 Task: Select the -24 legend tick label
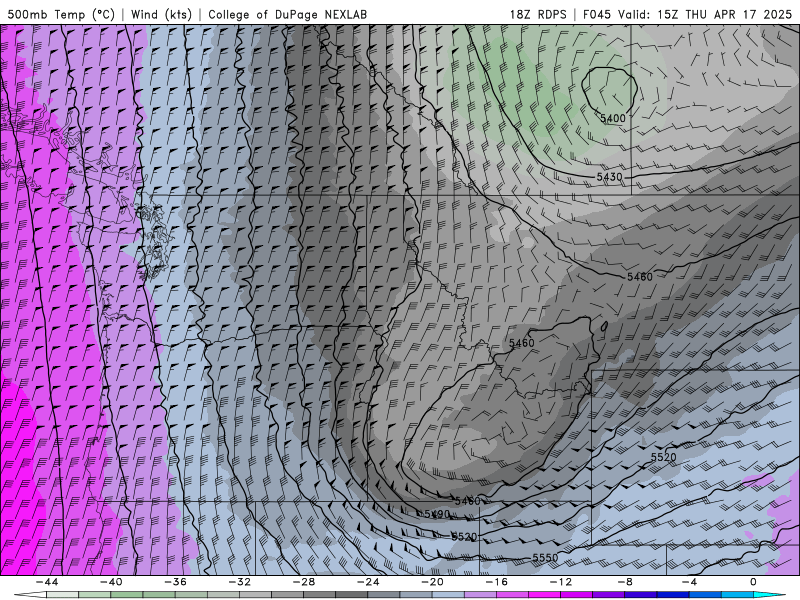click(368, 582)
